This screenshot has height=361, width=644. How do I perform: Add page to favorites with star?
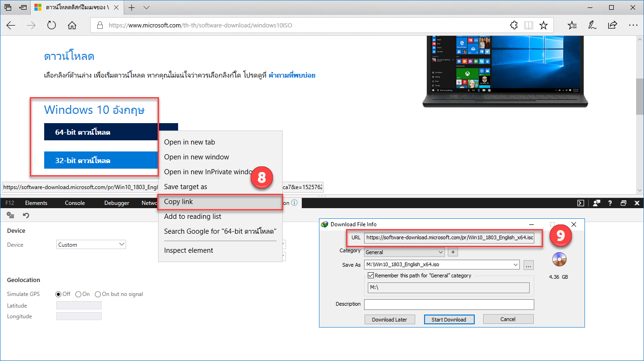point(543,26)
